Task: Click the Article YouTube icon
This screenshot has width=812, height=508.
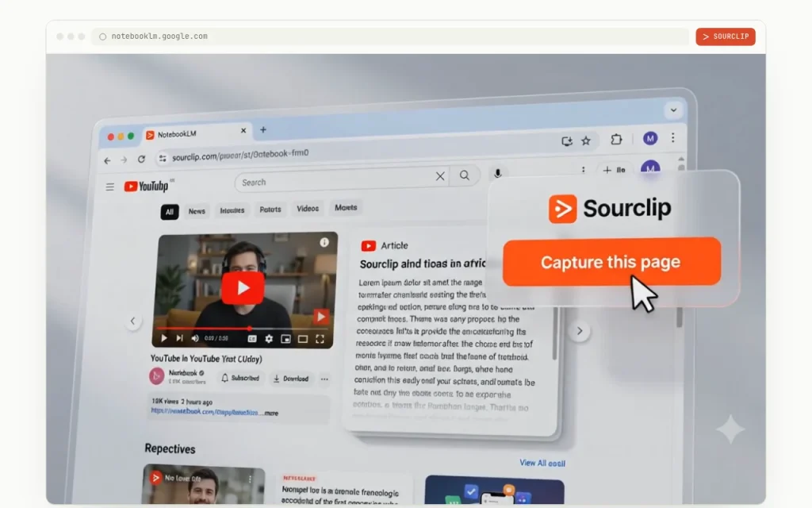Action: [x=368, y=246]
